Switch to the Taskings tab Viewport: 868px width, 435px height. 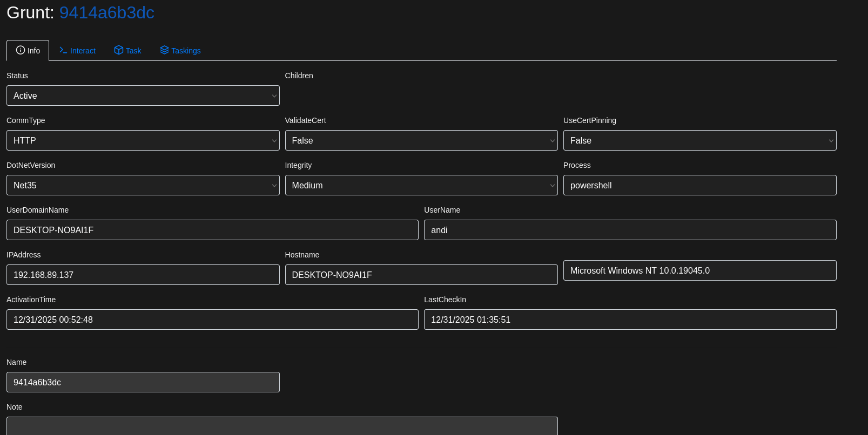click(180, 51)
